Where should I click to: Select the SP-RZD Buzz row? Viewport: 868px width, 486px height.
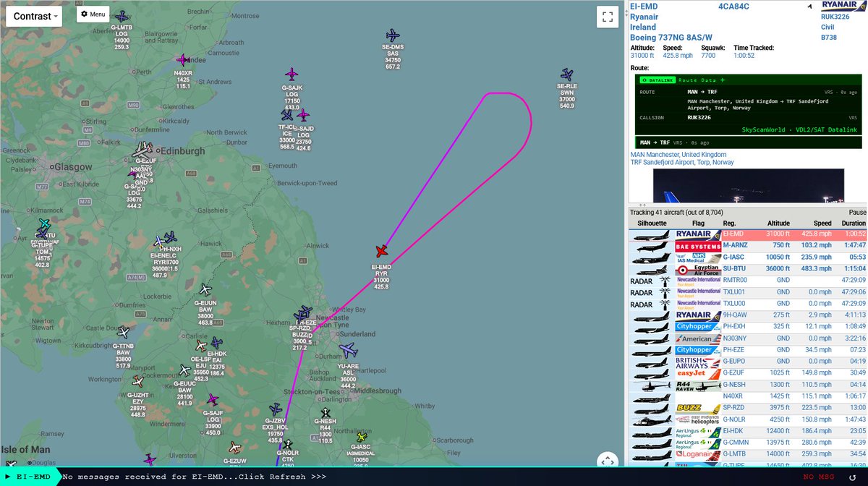[x=748, y=408]
